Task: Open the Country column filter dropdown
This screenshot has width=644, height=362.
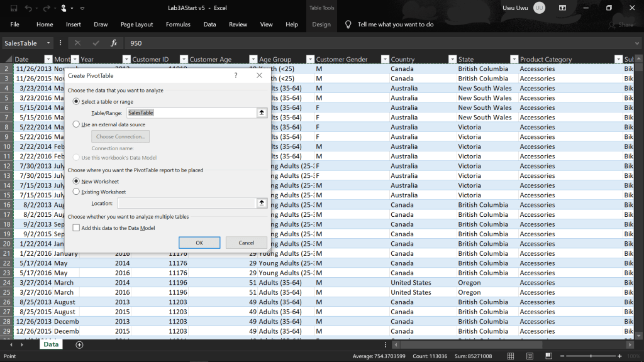Action: click(385, 60)
